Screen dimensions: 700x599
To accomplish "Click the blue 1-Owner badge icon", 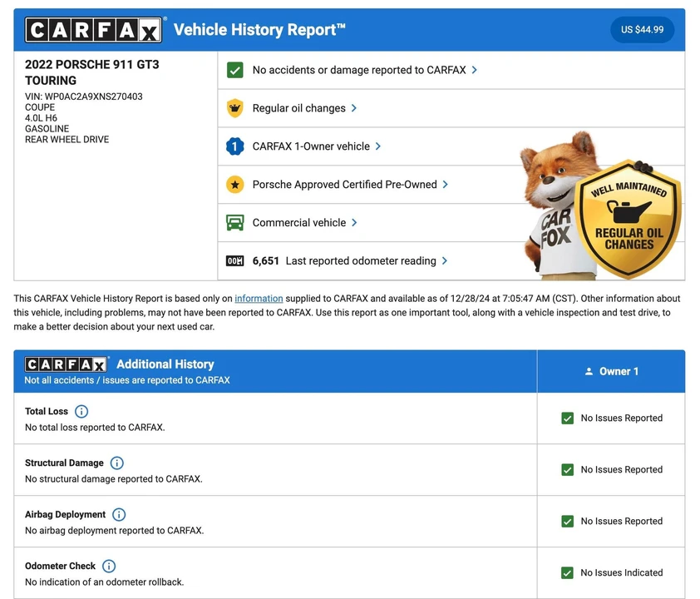I will pyautogui.click(x=234, y=146).
